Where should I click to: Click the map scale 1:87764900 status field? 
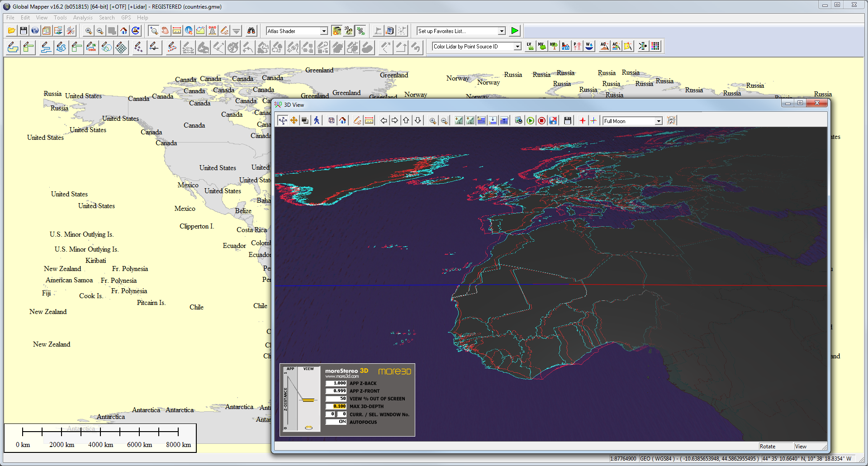click(623, 459)
